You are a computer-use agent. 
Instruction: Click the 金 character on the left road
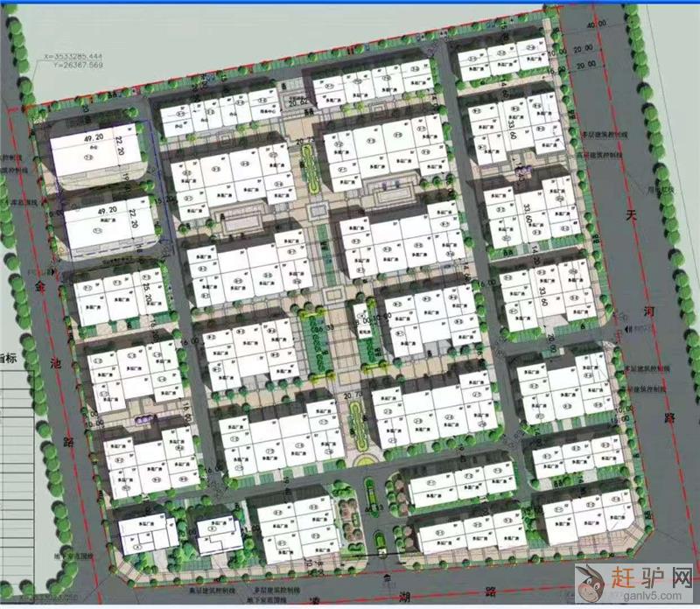point(37,285)
